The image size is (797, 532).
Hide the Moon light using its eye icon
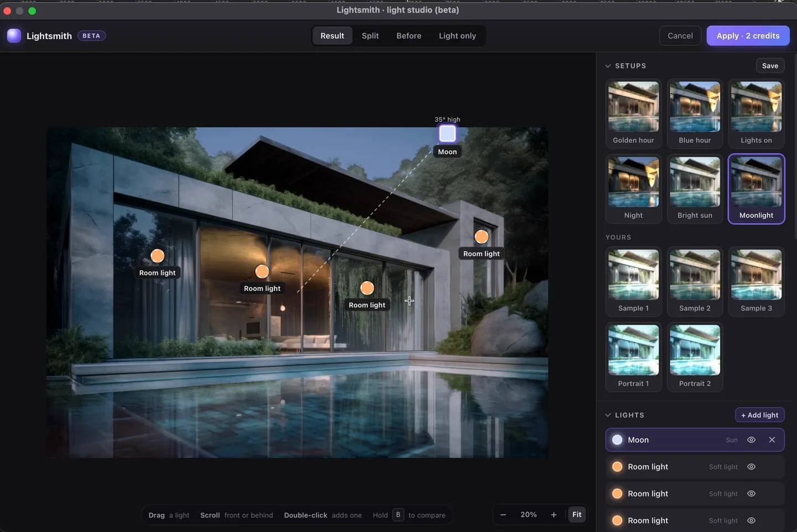click(751, 440)
